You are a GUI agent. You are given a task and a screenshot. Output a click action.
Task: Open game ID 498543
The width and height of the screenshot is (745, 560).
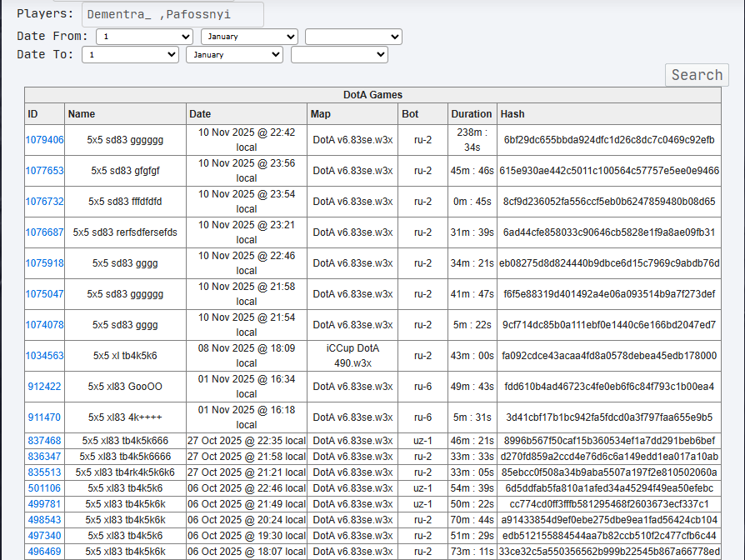click(x=45, y=520)
